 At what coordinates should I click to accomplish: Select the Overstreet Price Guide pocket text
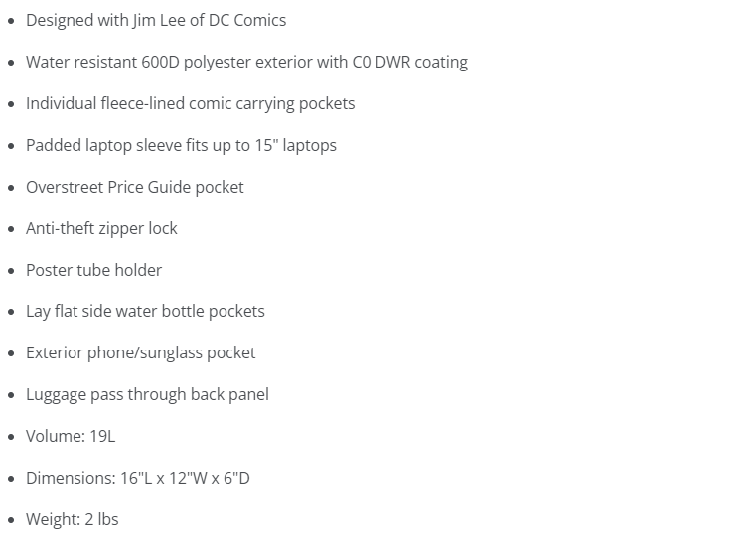click(134, 187)
